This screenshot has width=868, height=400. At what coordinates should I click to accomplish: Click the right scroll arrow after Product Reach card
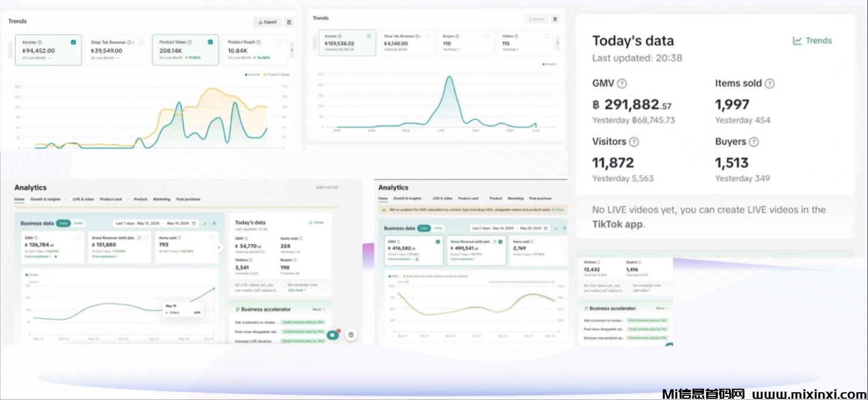point(291,50)
